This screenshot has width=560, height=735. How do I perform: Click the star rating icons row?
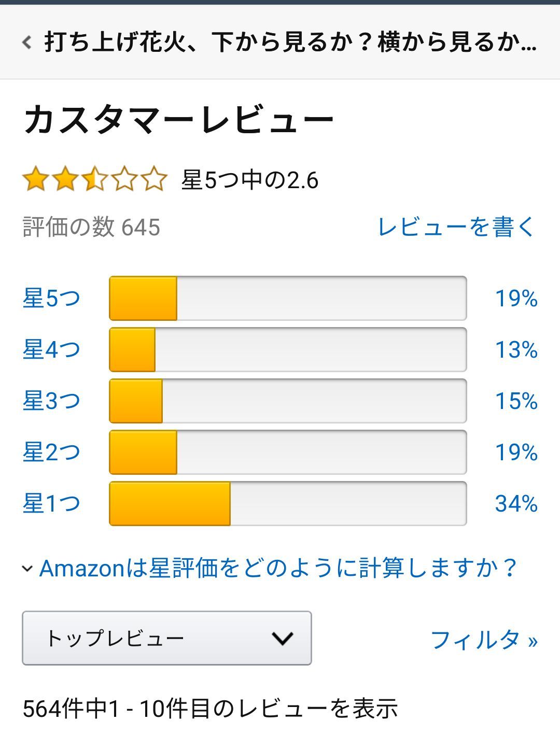pos(94,179)
